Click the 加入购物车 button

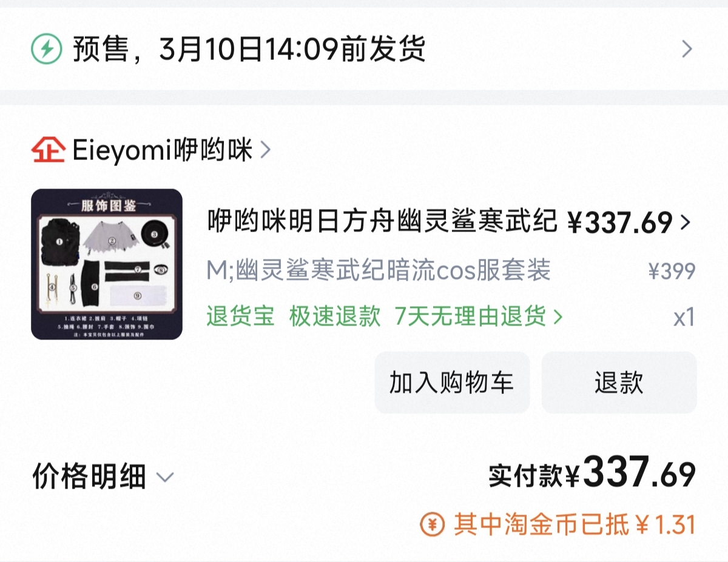pos(452,383)
